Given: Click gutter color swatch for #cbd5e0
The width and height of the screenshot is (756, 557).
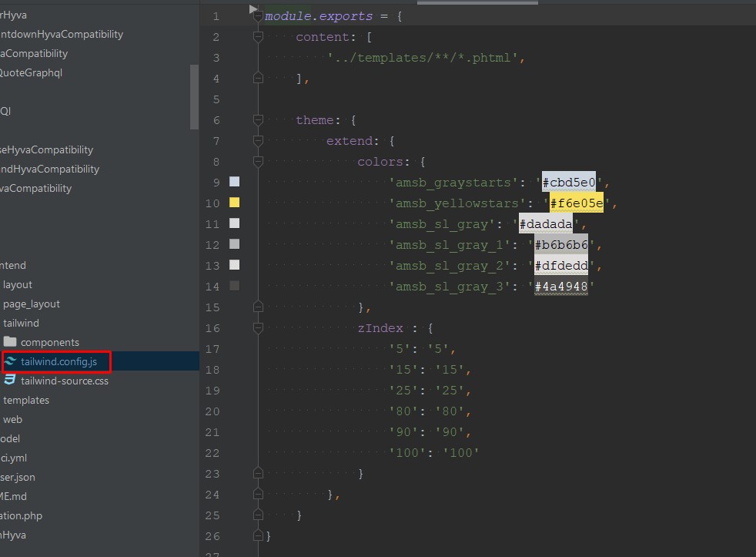Looking at the screenshot, I should tap(234, 182).
